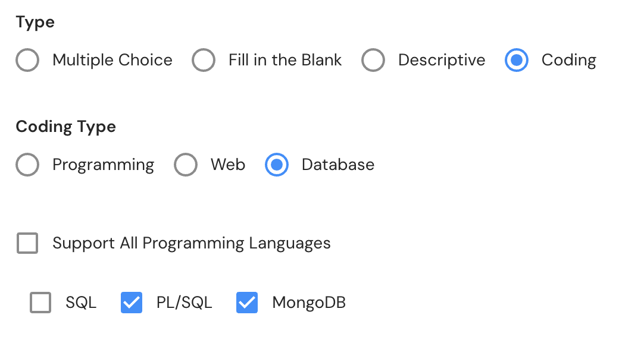Screen dimensions: 644x340
Task: Select the Fill in the Blank radio button
Action: click(204, 60)
